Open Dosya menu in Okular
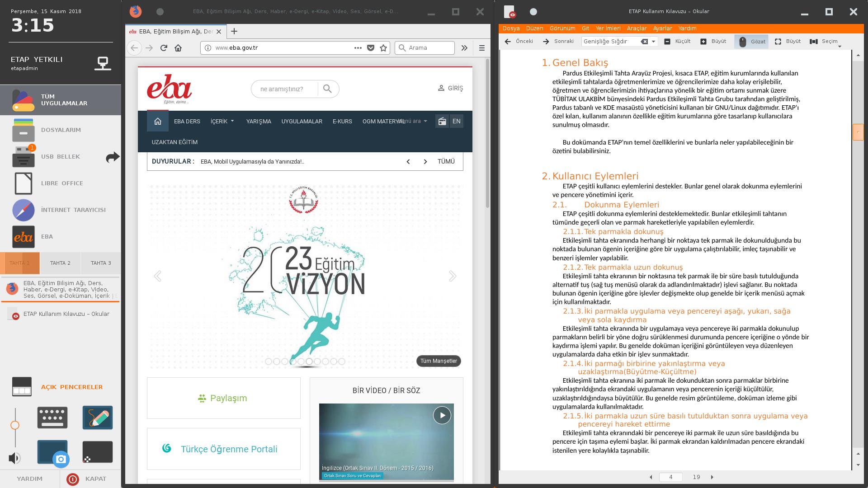This screenshot has height=488, width=868. click(511, 28)
